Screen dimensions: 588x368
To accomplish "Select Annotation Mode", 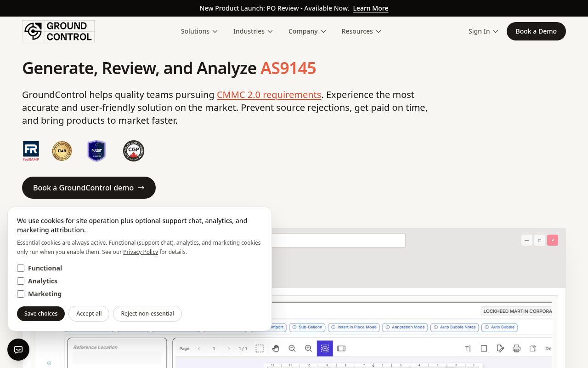I will click(405, 327).
